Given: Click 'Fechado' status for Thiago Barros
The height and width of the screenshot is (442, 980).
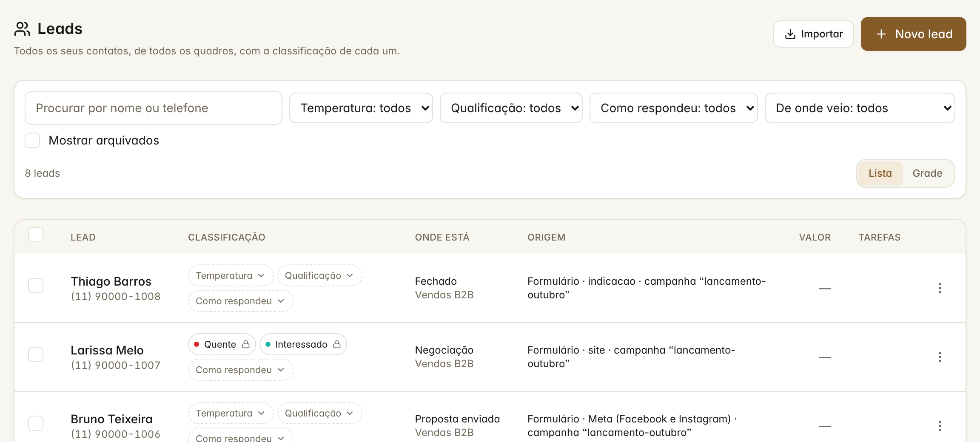Looking at the screenshot, I should tap(436, 281).
